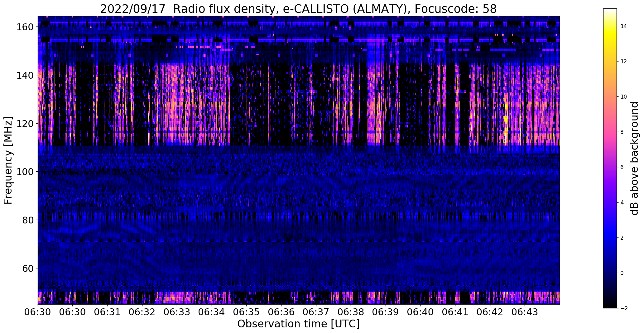Screen dimensions: 644x333
Task: Click the 06:33 time tick label
Action: (x=177, y=312)
